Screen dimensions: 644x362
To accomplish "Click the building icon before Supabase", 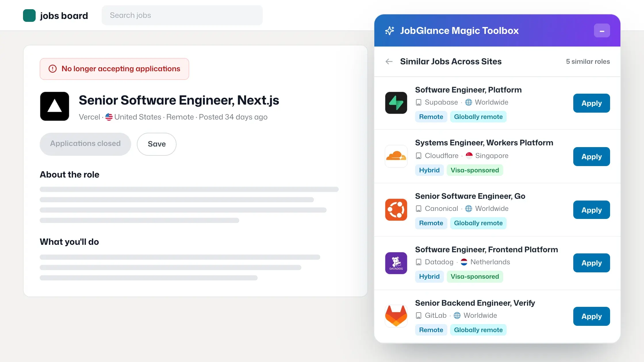I will click(x=419, y=102).
